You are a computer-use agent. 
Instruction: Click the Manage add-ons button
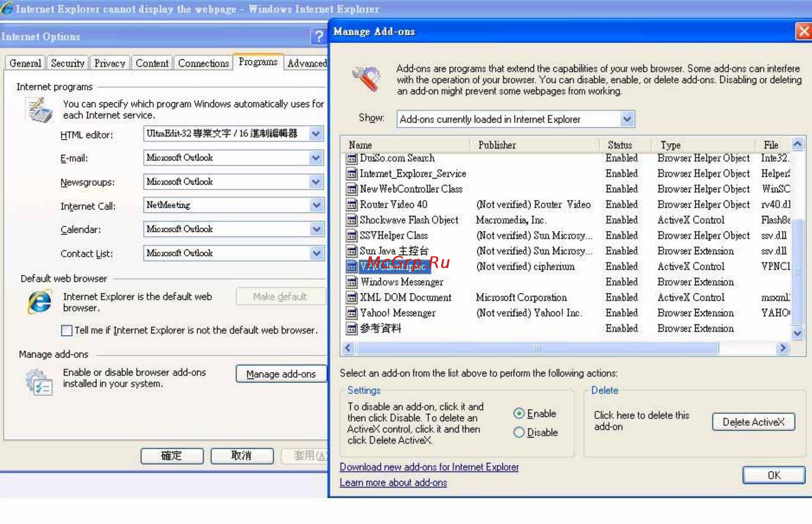tap(281, 374)
